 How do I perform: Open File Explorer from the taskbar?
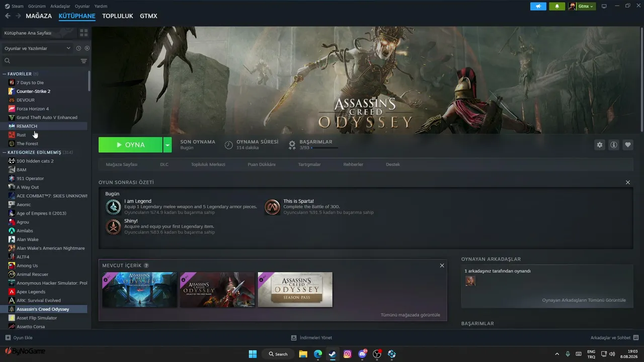tap(303, 354)
